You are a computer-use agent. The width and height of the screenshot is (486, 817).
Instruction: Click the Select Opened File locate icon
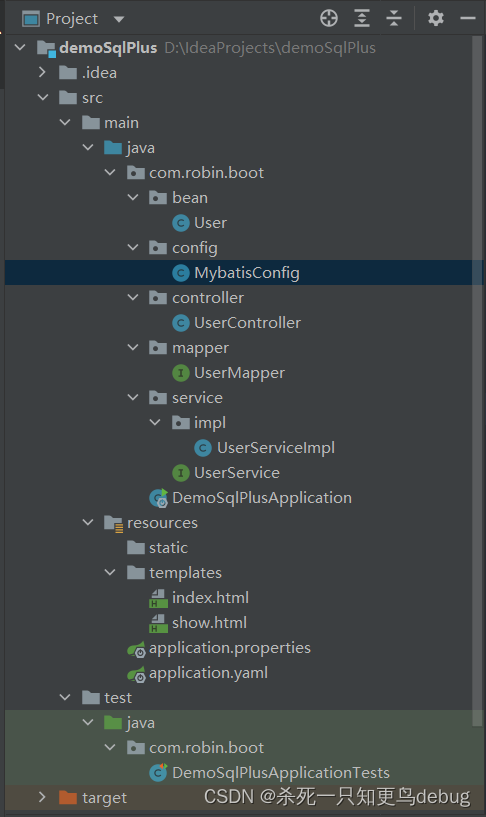(329, 18)
